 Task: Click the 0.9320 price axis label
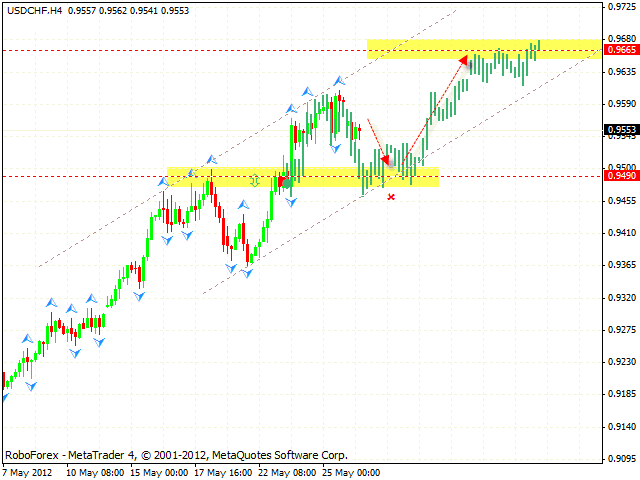click(x=622, y=298)
